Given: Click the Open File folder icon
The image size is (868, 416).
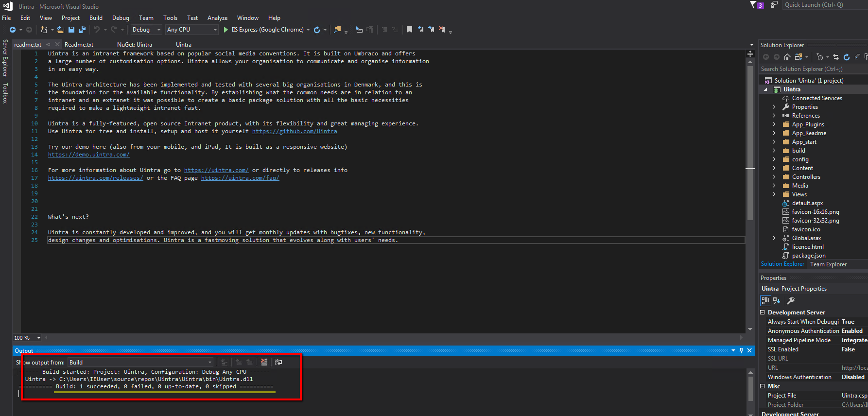Looking at the screenshot, I should [61, 30].
